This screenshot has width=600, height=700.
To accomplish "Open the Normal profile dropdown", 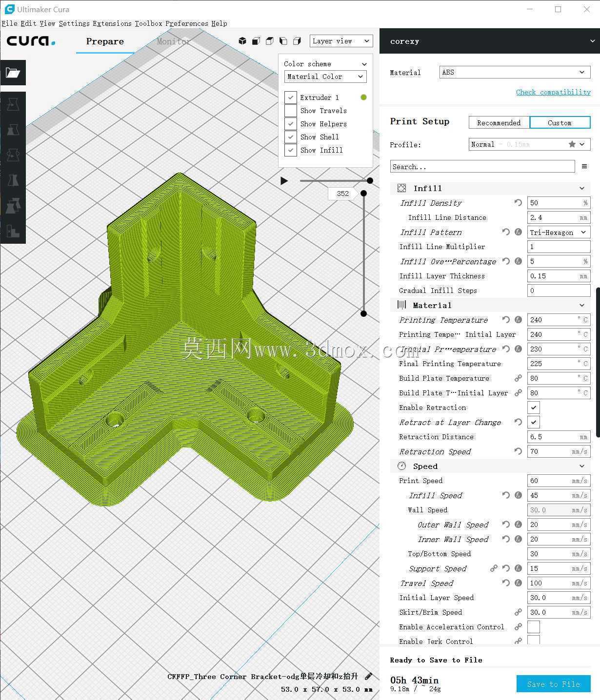I will 529,144.
